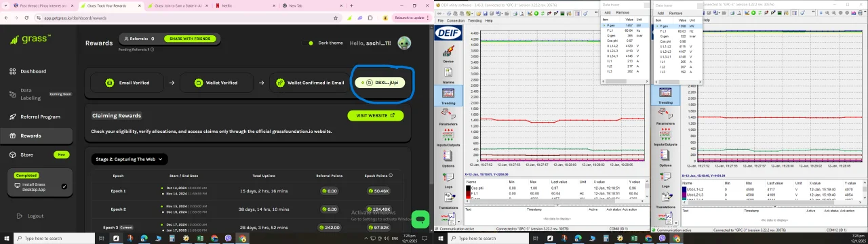
Task: Click Add in the right Data tracer
Action: 661,13
